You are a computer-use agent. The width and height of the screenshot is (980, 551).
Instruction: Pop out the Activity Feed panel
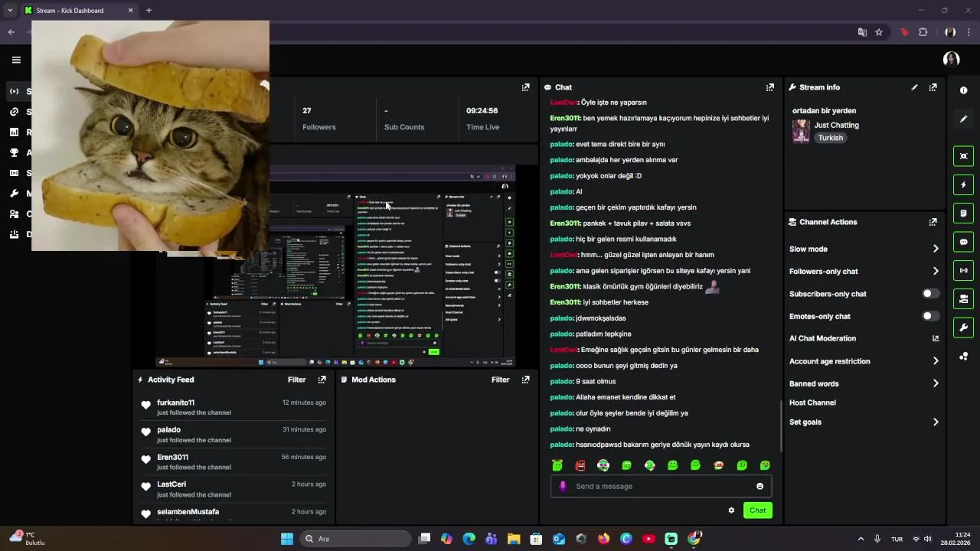pyautogui.click(x=322, y=380)
